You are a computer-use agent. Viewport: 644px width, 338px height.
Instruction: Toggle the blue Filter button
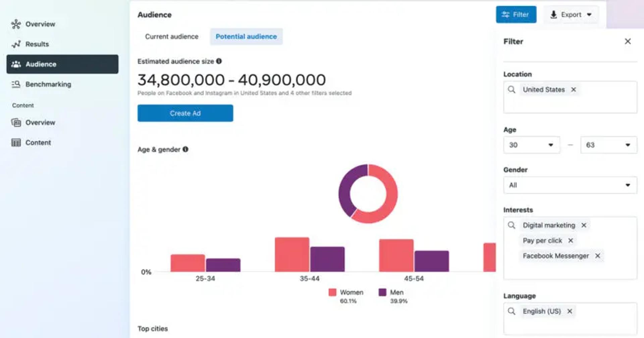(x=516, y=15)
